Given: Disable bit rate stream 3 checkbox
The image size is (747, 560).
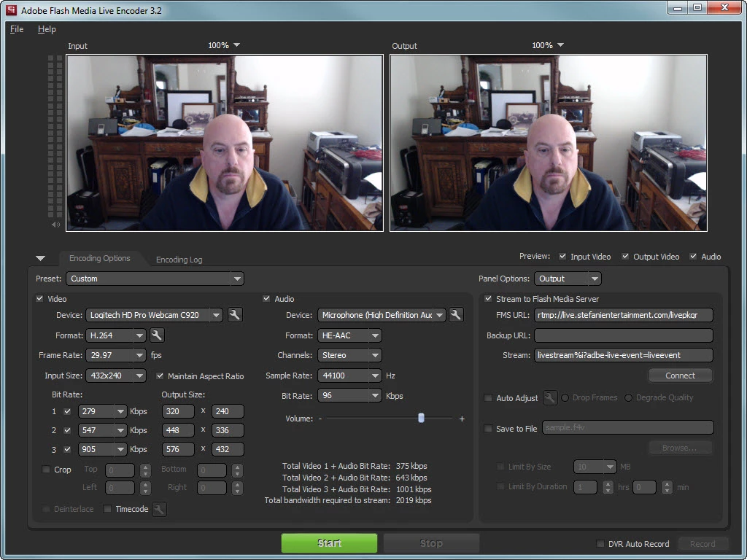Looking at the screenshot, I should [67, 449].
